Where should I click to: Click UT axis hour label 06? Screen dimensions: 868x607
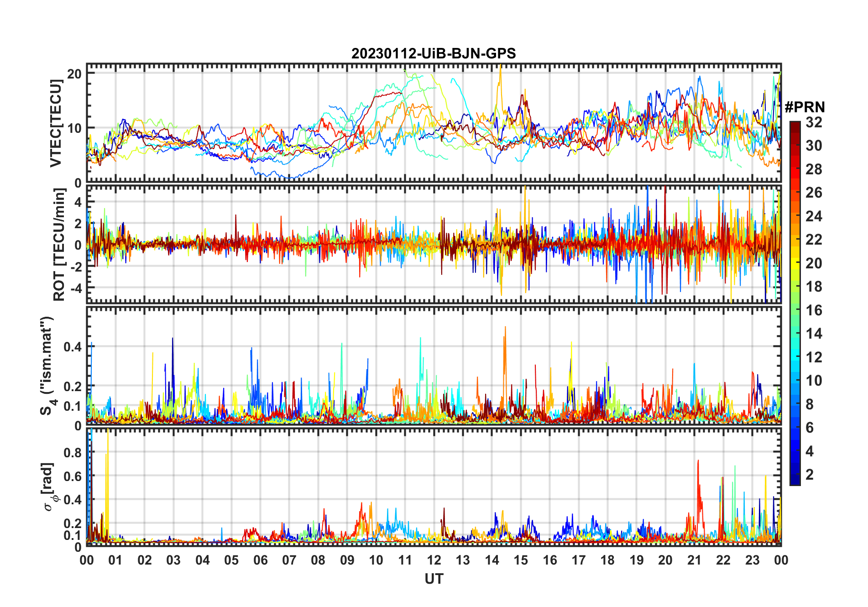(x=260, y=560)
